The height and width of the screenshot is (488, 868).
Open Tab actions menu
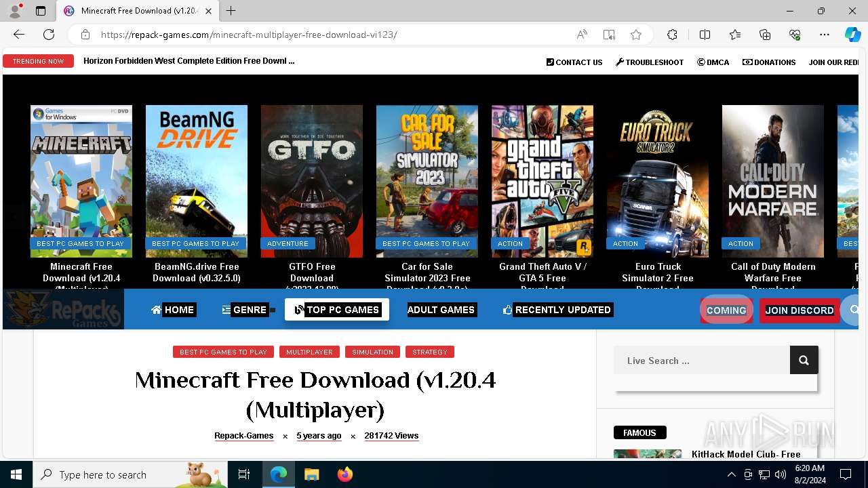click(x=41, y=11)
